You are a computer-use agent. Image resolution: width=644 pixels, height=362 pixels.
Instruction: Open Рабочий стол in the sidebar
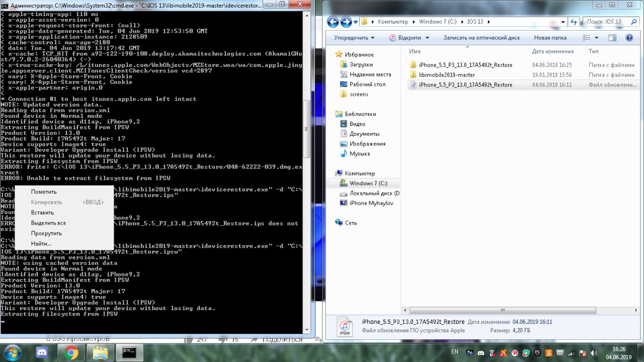367,84
